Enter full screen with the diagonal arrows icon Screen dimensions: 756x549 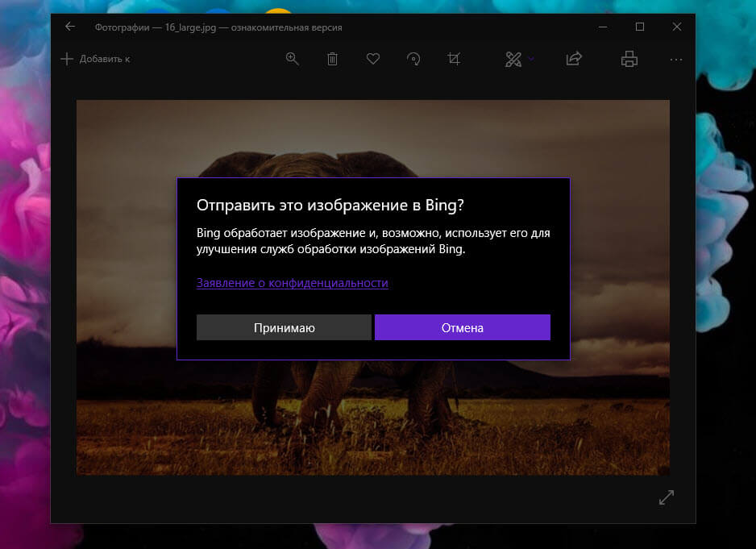click(667, 497)
